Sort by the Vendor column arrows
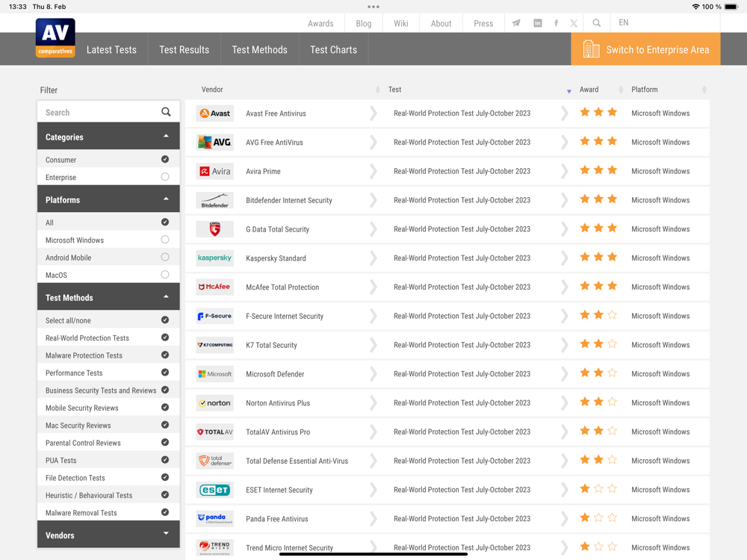Viewport: 747px width, 560px height. pyautogui.click(x=377, y=90)
